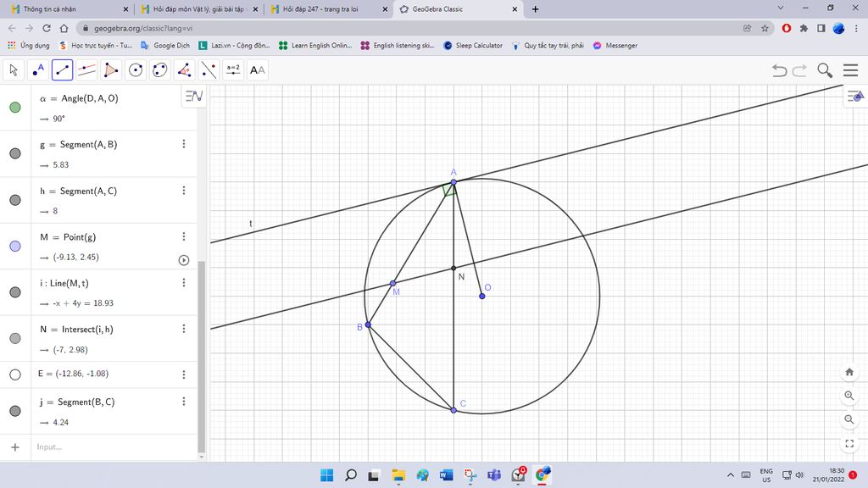Open Microsoft Teams from the taskbar
Viewport: 868px width, 488px height.
click(494, 474)
